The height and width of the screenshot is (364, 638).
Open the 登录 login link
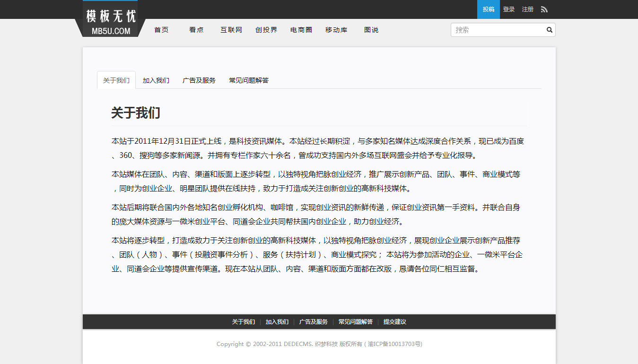[509, 9]
